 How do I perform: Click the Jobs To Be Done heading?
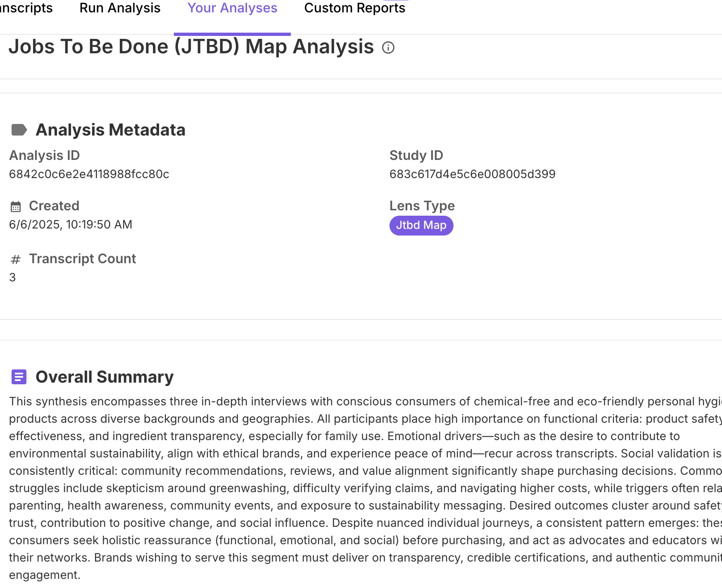click(191, 47)
